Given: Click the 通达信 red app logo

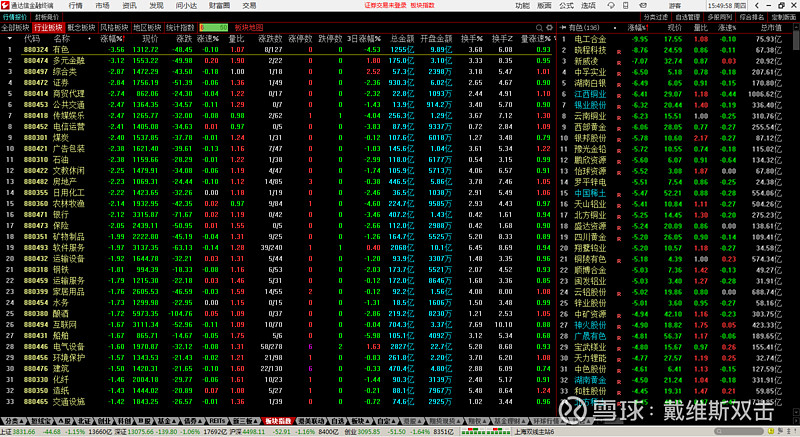Looking at the screenshot, I should click(x=5, y=5).
